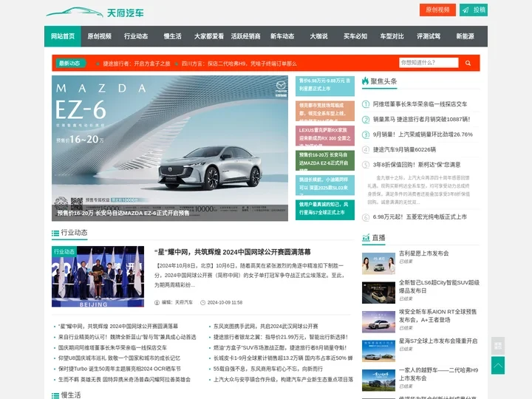This screenshot has width=532, height=399.
Task: Open 新车动态 navigation item
Action: click(282, 36)
